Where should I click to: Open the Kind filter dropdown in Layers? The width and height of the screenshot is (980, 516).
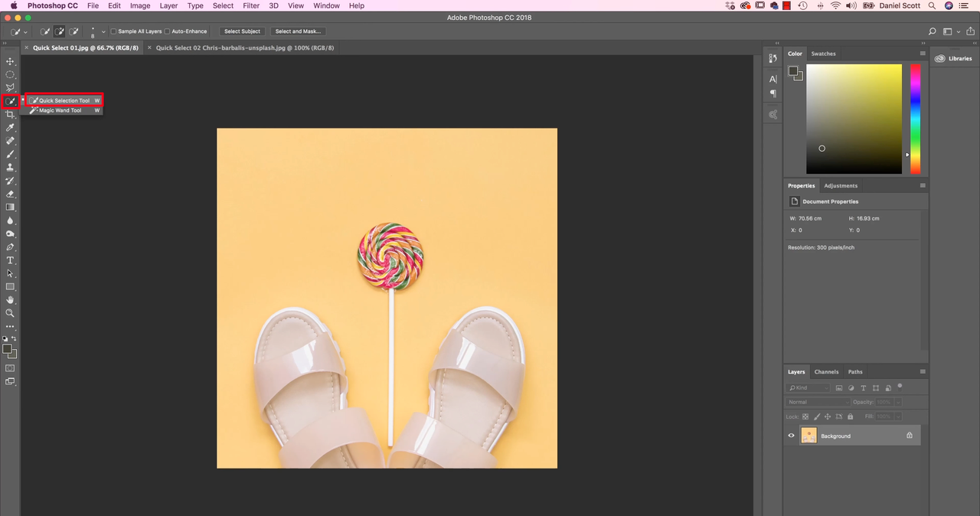pyautogui.click(x=808, y=388)
